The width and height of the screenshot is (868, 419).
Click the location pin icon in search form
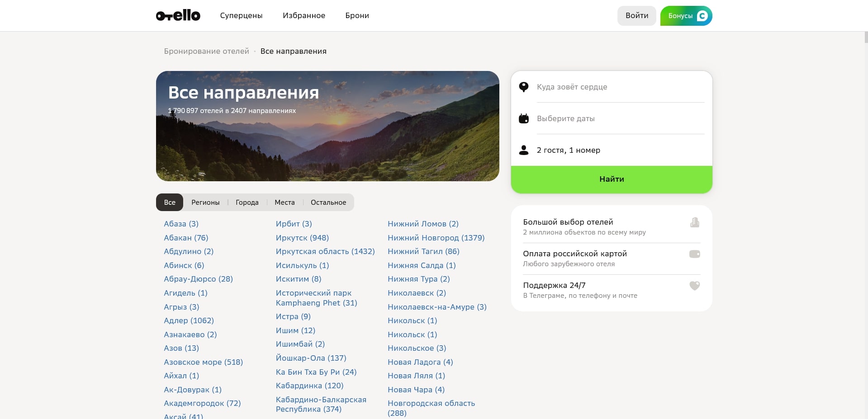523,87
